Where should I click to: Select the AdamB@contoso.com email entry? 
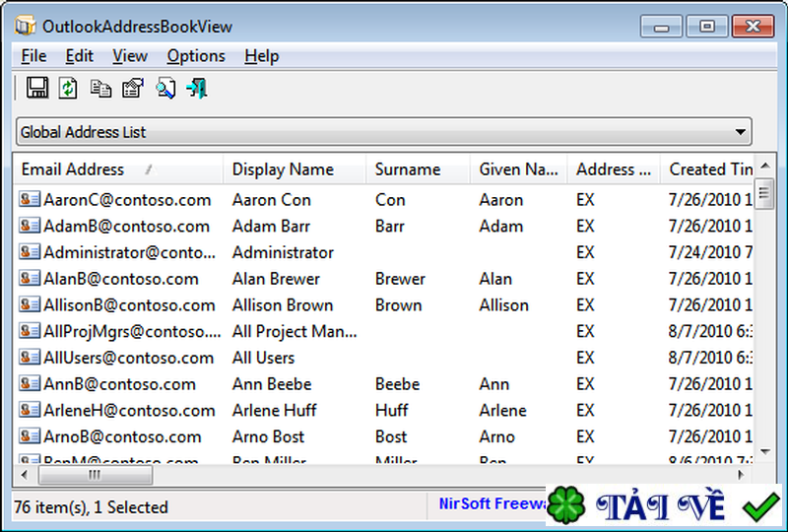[126, 226]
